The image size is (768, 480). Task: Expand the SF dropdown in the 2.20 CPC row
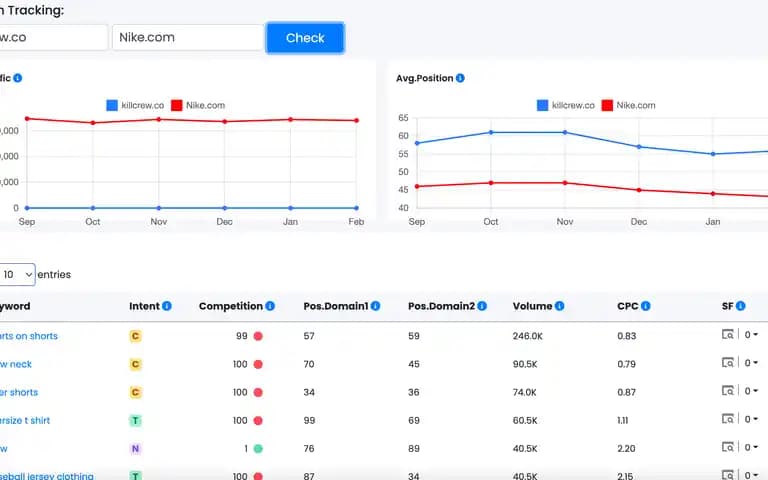point(751,447)
